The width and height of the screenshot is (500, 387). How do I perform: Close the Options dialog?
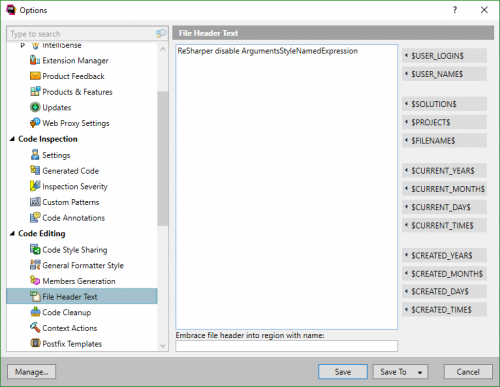coord(484,10)
